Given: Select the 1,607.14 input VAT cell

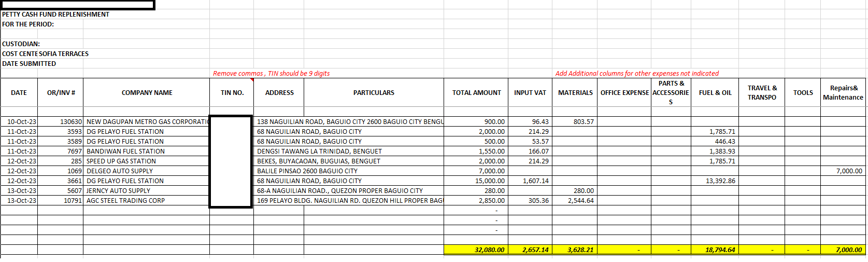Looking at the screenshot, I should click(530, 181).
